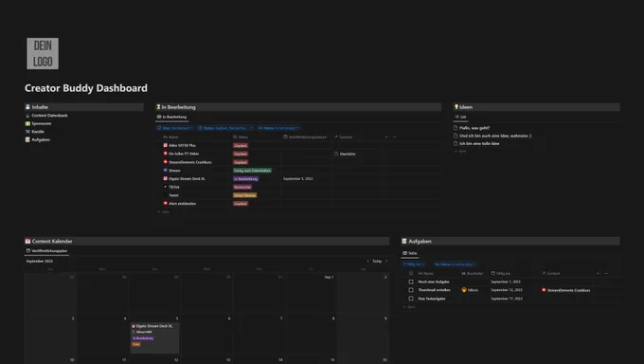The image size is (644, 364).
Task: Click the Bearbeiter column header
Action: coord(473,274)
